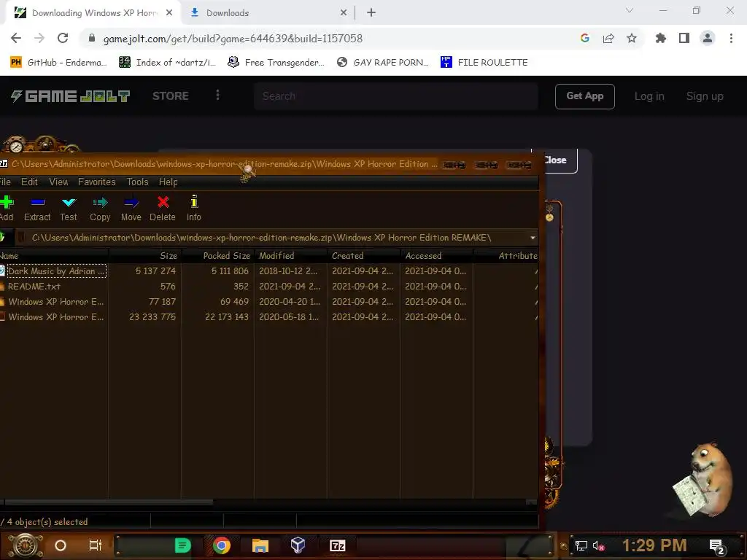The image size is (747, 560).
Task: Open a new Chrome tab
Action: (x=371, y=13)
